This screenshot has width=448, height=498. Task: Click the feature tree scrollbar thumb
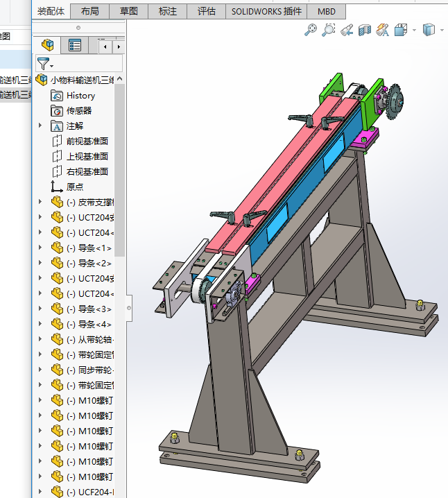119,170
